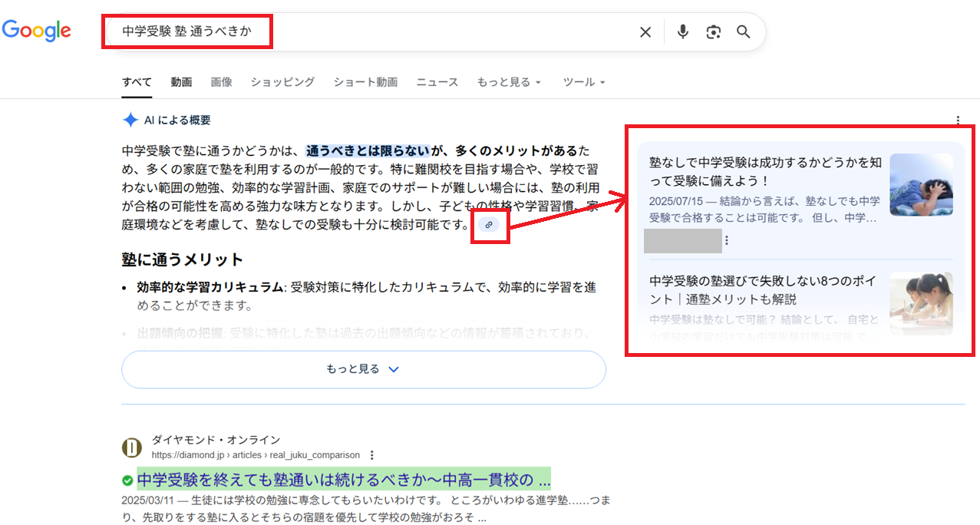The height and width of the screenshot is (525, 980).
Task: Click the source link chip icon
Action: click(x=489, y=225)
